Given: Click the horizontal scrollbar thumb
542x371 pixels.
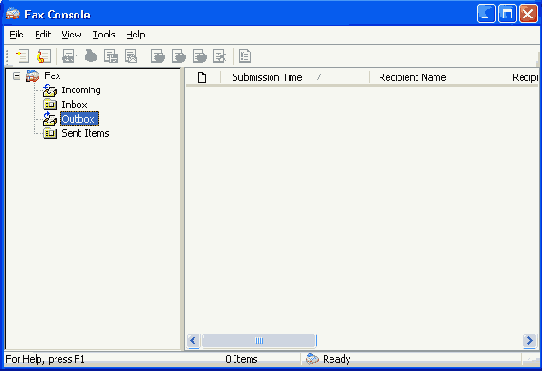Looking at the screenshot, I should pyautogui.click(x=259, y=341).
